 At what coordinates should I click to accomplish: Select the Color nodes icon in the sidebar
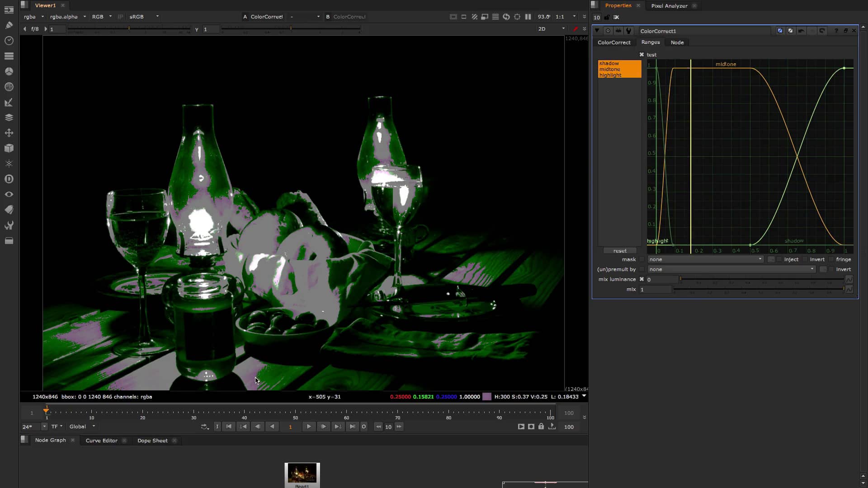pyautogui.click(x=9, y=71)
